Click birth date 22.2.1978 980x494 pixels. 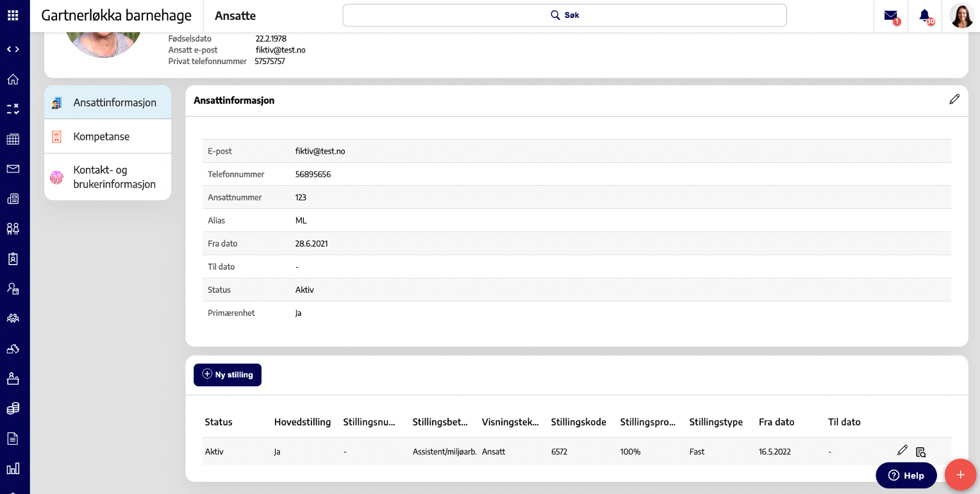271,38
